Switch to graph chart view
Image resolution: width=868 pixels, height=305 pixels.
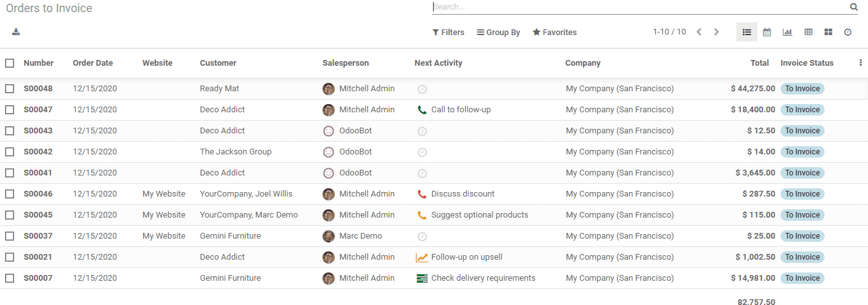pyautogui.click(x=788, y=32)
